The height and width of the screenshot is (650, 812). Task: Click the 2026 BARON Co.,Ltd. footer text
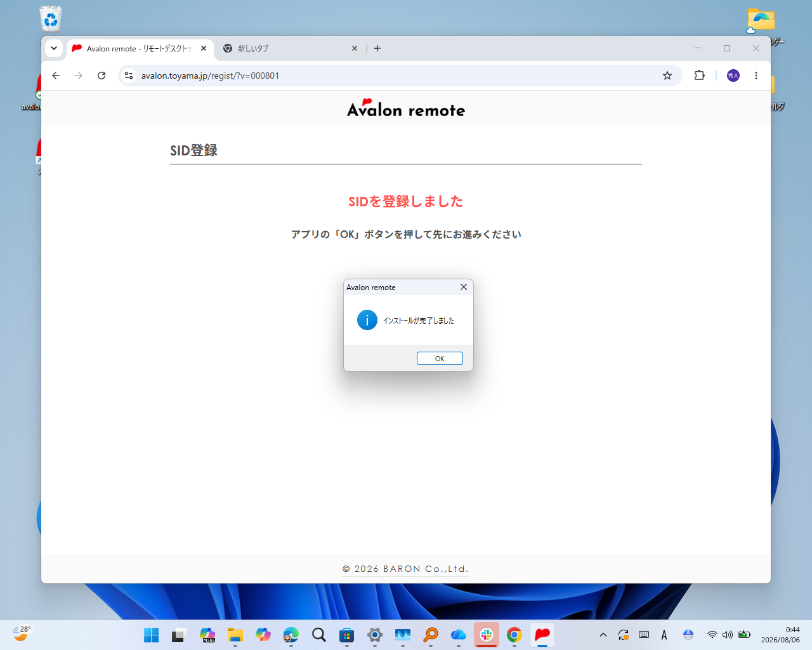[406, 569]
